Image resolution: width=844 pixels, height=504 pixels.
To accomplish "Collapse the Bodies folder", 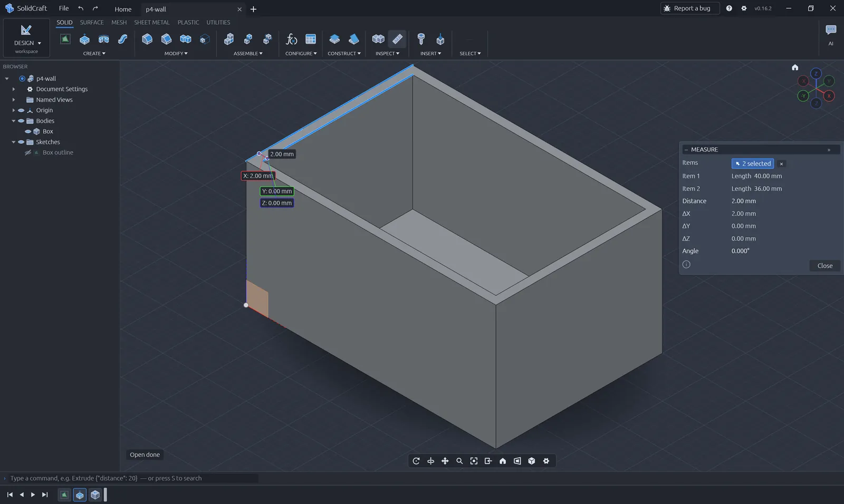I will click(x=14, y=121).
